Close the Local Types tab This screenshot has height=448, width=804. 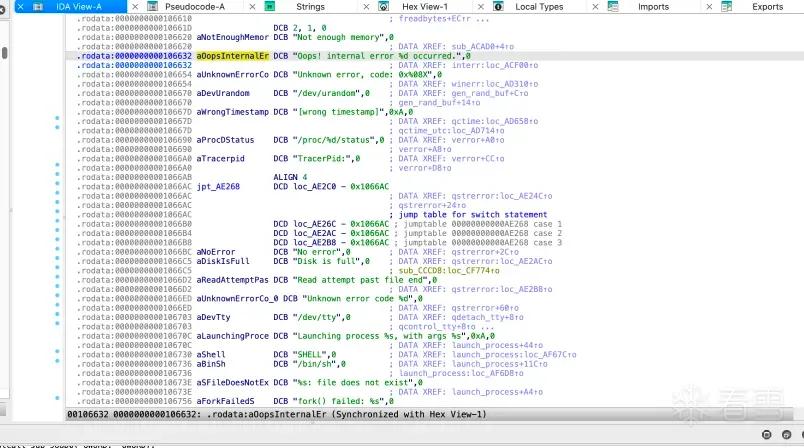[x=480, y=7]
